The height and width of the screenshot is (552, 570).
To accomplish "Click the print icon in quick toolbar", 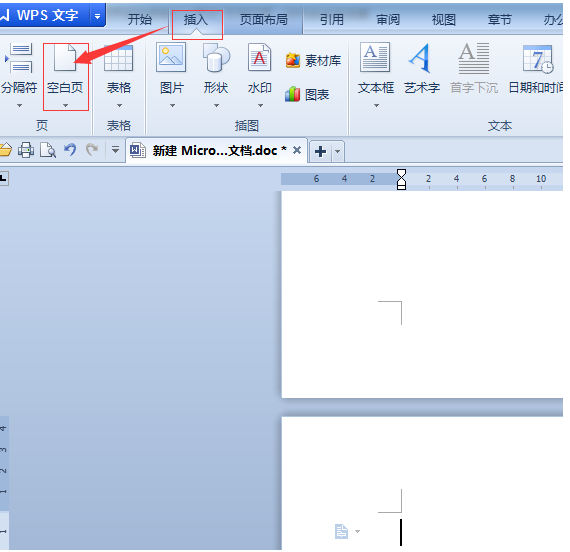I will pyautogui.click(x=26, y=150).
